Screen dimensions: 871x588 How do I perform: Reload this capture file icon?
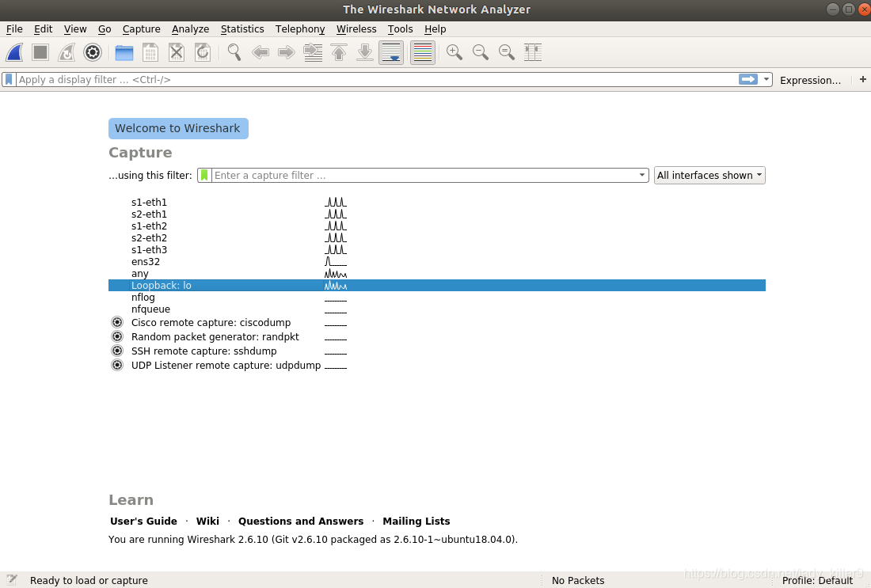(202, 52)
